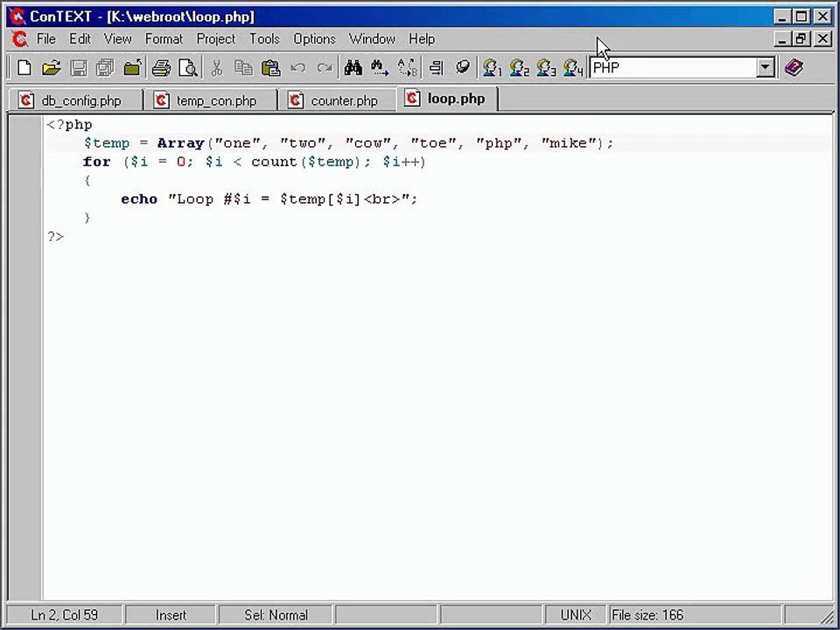Click the Insert mode status entry

coord(171,614)
